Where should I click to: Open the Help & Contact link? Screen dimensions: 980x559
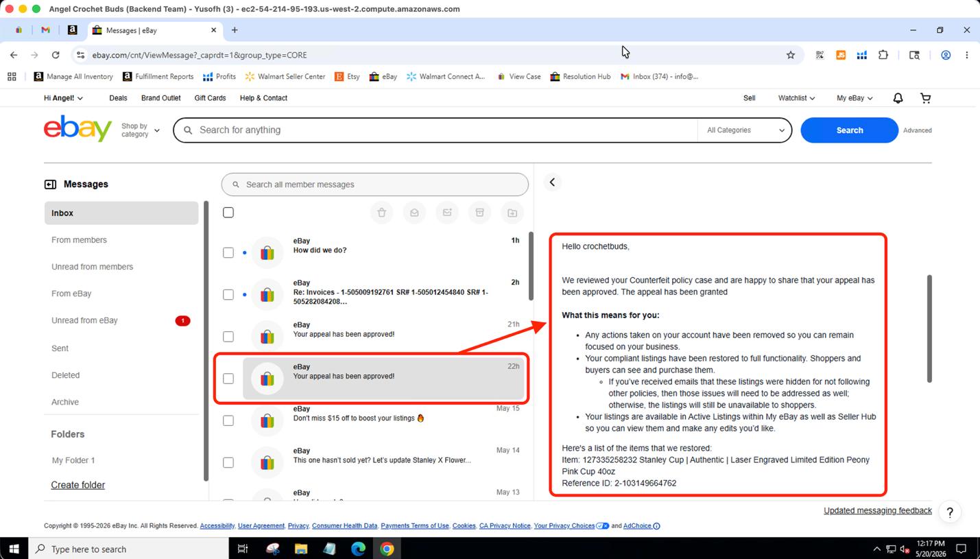263,98
